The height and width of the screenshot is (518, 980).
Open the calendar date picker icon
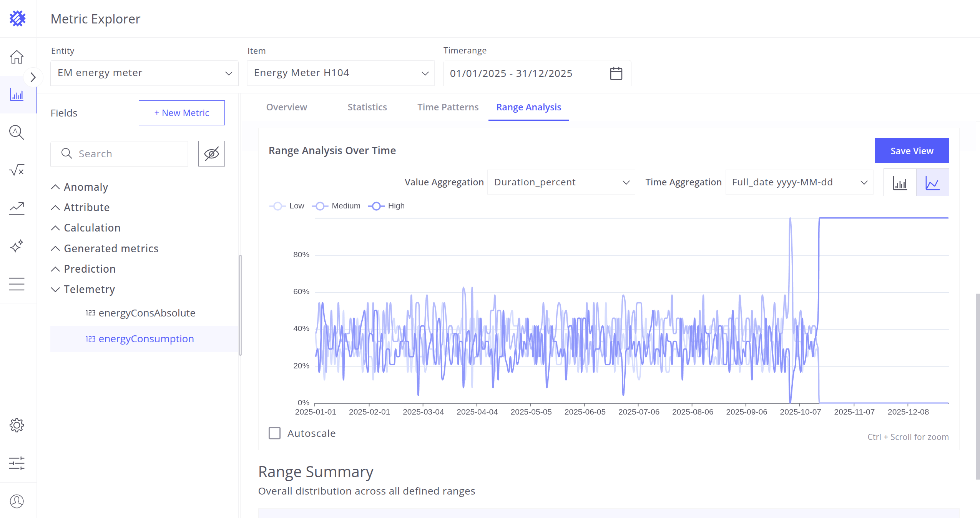pos(616,73)
